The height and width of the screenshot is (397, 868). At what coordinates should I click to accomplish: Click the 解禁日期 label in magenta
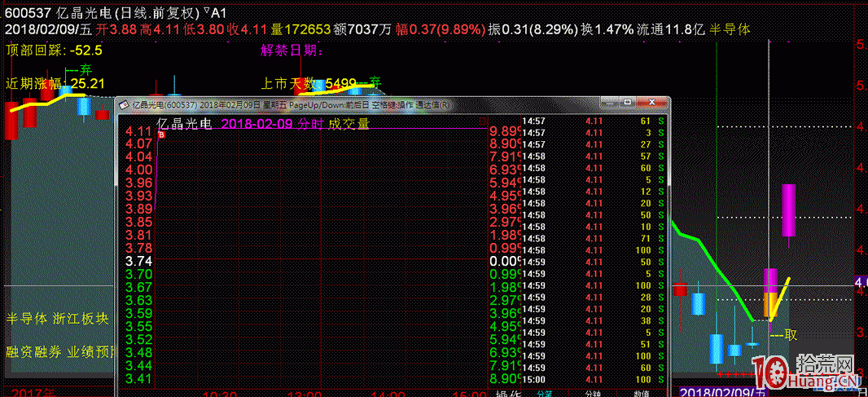click(292, 51)
